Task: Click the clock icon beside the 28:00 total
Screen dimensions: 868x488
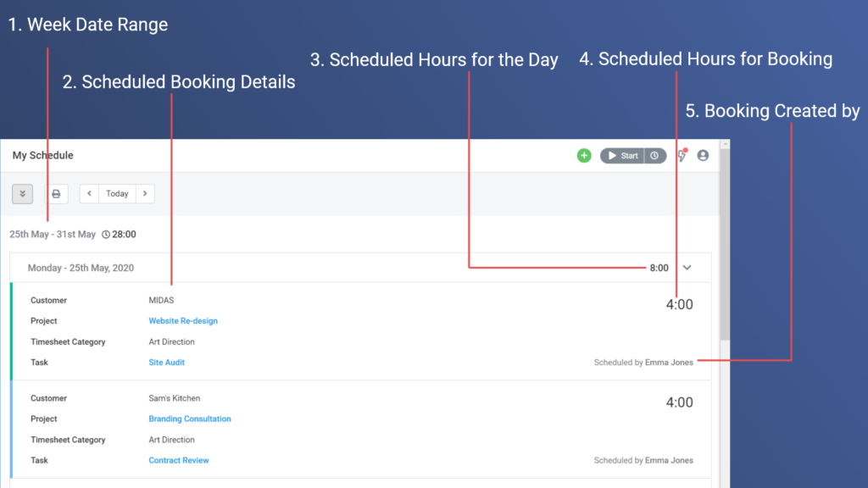Action: [x=106, y=234]
